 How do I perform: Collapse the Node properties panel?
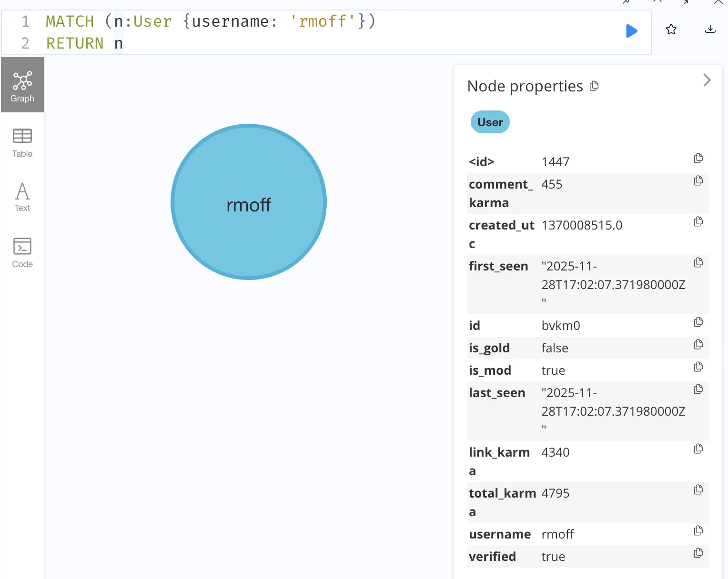point(707,80)
